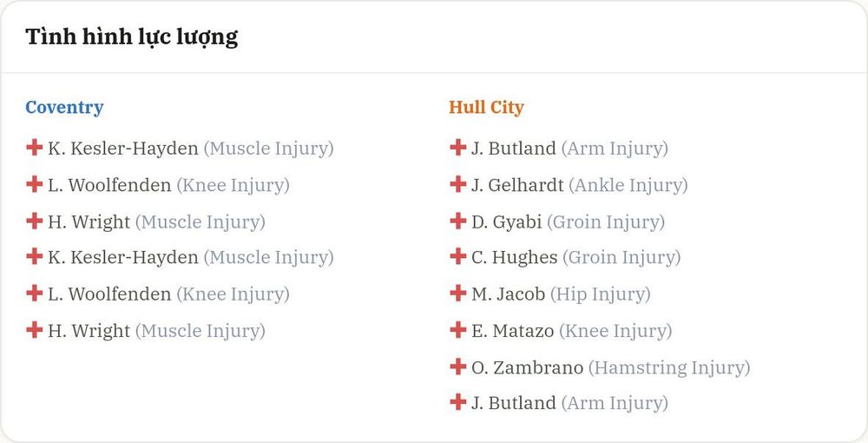Image resolution: width=868 pixels, height=443 pixels.
Task: Click the C. Hughes player name
Action: (514, 258)
